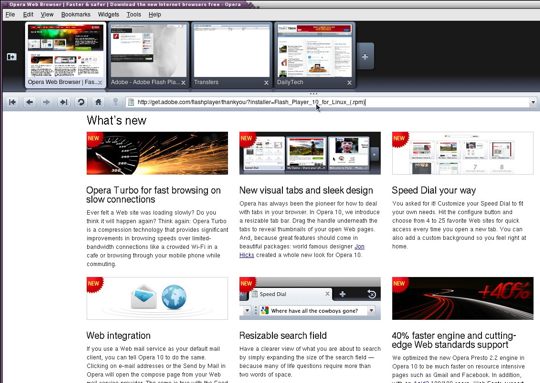The width and height of the screenshot is (540, 383).
Task: Open the Help menu
Action: click(x=155, y=14)
